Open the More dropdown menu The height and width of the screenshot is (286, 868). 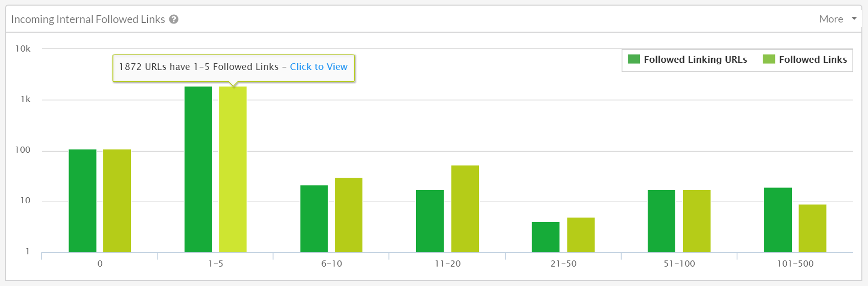tap(831, 19)
